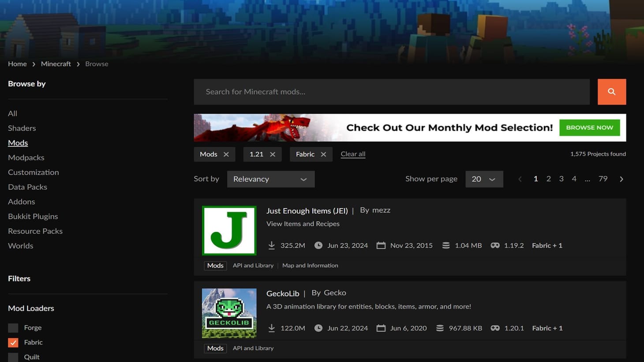Select Resource Packs in the sidebar

pos(35,231)
